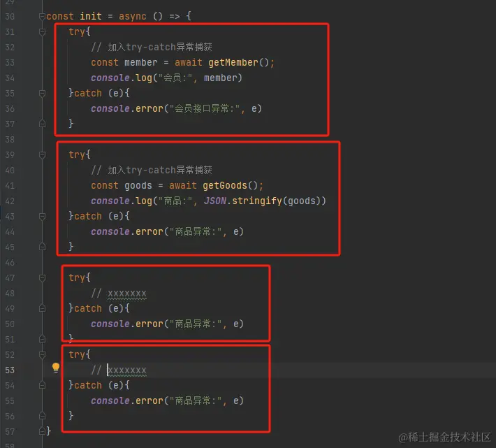Screen dimensions: 496x448
Task: Click the fold end marker on line 45
Action: [x=42, y=247]
